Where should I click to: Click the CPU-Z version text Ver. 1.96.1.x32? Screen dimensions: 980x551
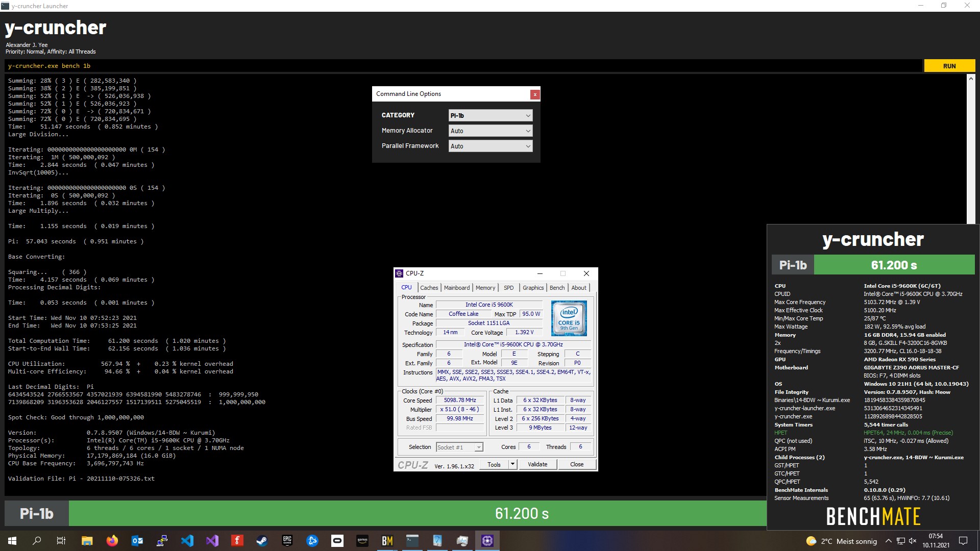point(454,466)
